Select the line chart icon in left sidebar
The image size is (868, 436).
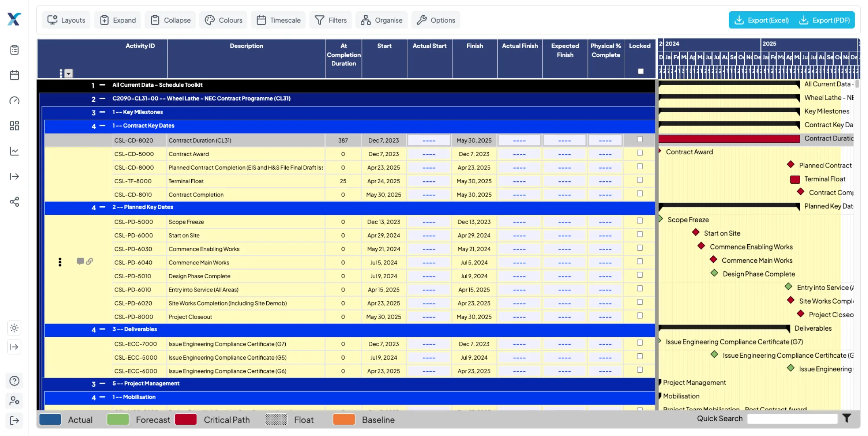tap(15, 151)
